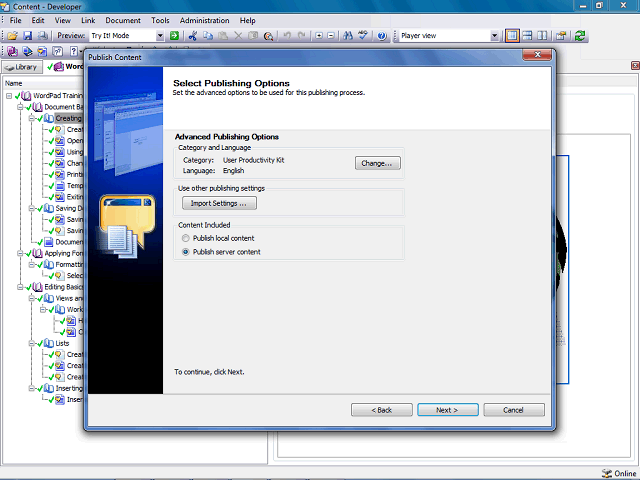Open the Player view dropdown
The image size is (640, 480).
tap(494, 36)
